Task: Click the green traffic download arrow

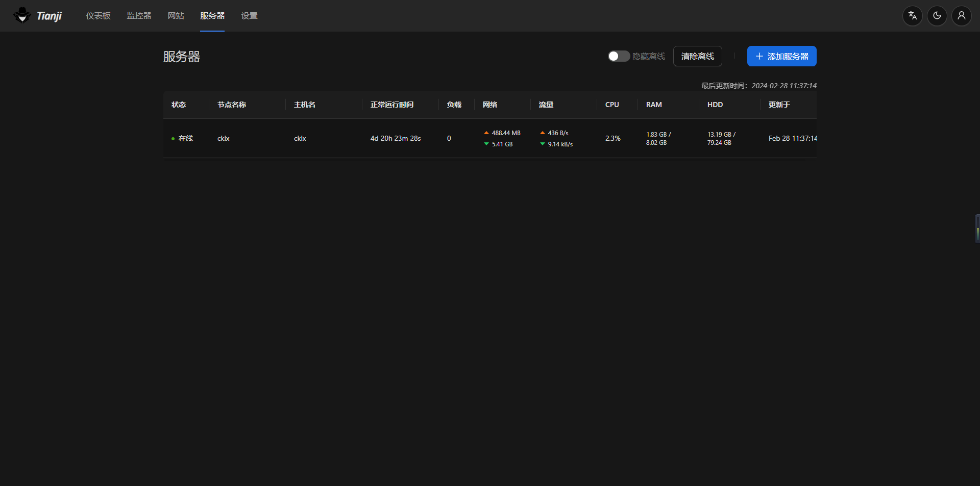Action: (543, 144)
